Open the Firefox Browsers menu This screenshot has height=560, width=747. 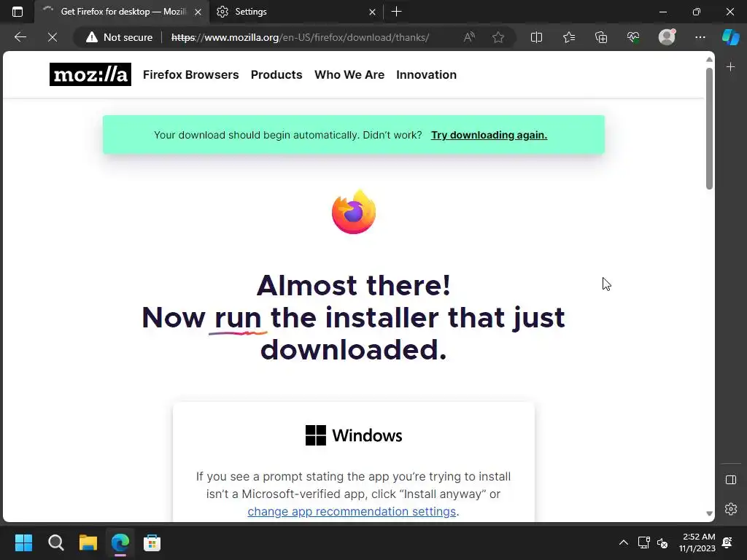190,75
